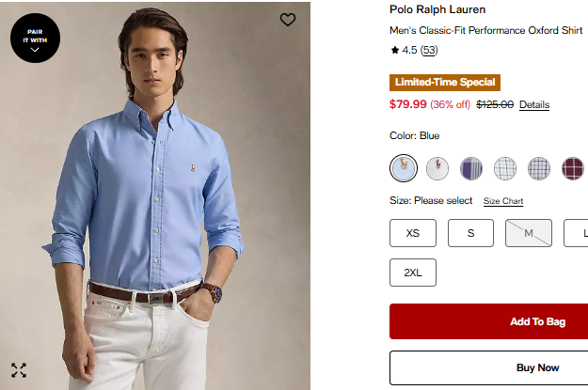The image size is (588, 390).
Task: Pick the burgundy plaid color swatch
Action: pyautogui.click(x=573, y=168)
